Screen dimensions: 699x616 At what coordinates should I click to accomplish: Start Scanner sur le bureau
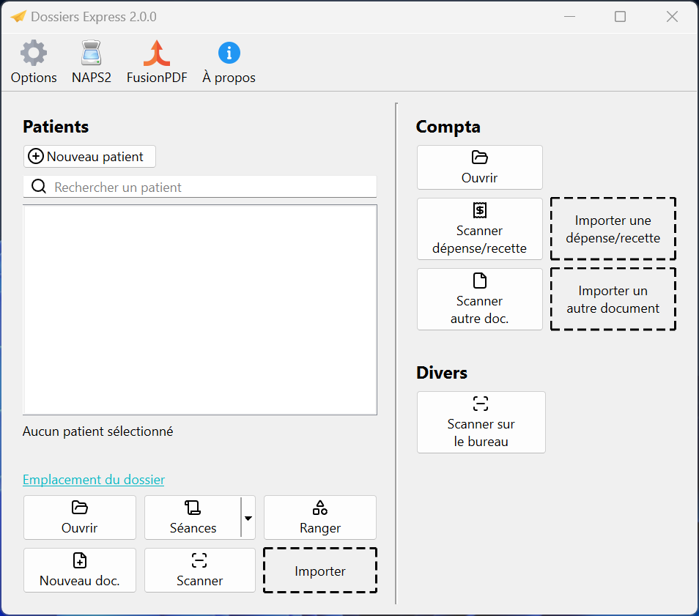481,422
